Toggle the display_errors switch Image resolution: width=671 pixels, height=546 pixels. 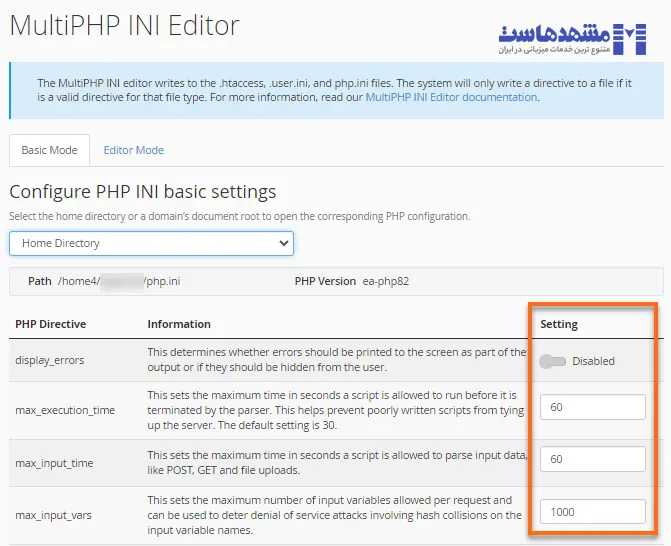coord(553,361)
